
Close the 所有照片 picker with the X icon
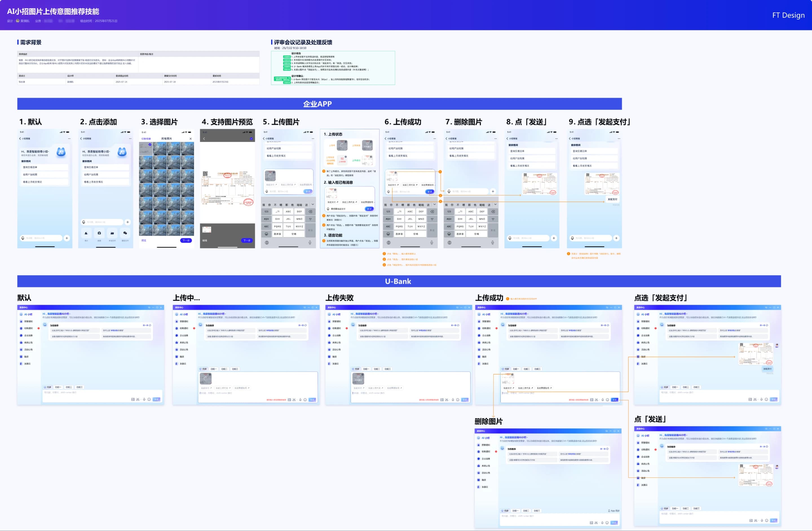pyautogui.click(x=190, y=139)
